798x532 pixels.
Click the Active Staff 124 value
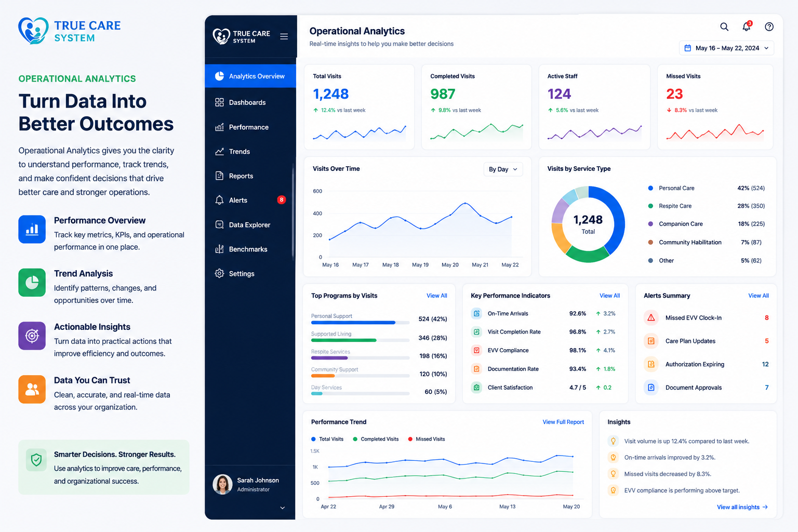(559, 94)
